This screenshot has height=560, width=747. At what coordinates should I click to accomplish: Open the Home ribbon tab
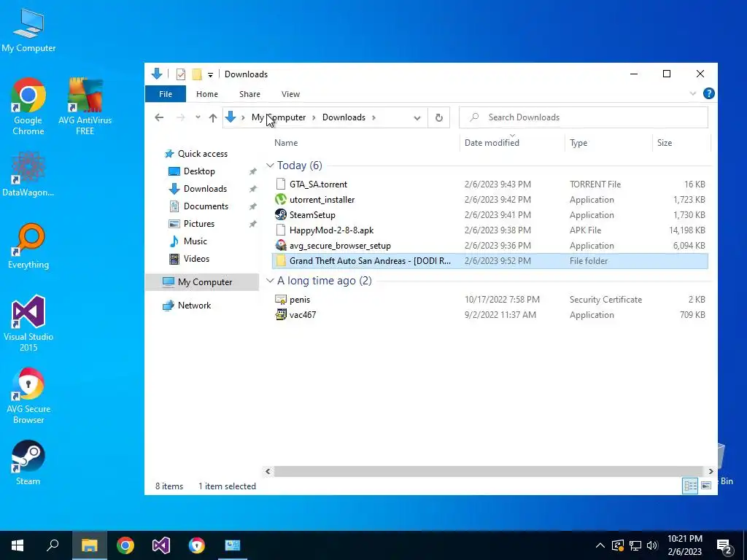pos(206,94)
